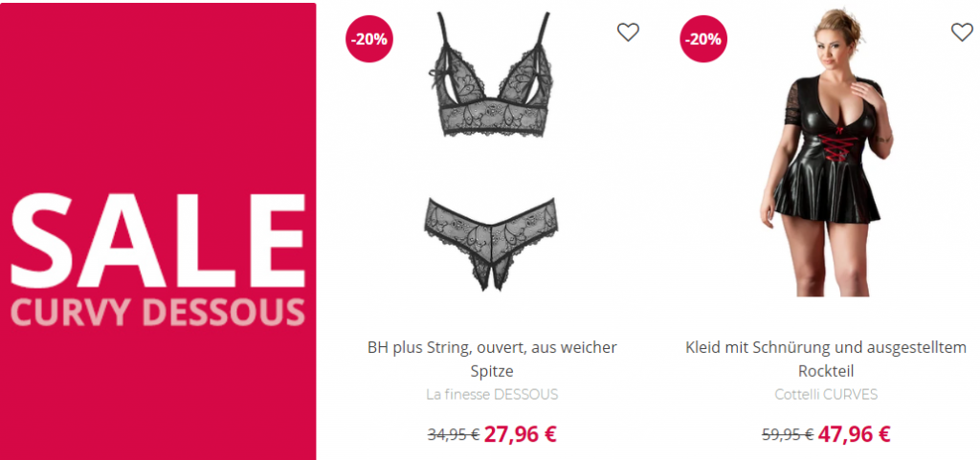The width and height of the screenshot is (980, 460).
Task: Open the 'Kleid mit Schnürung' product title
Action: (826, 359)
